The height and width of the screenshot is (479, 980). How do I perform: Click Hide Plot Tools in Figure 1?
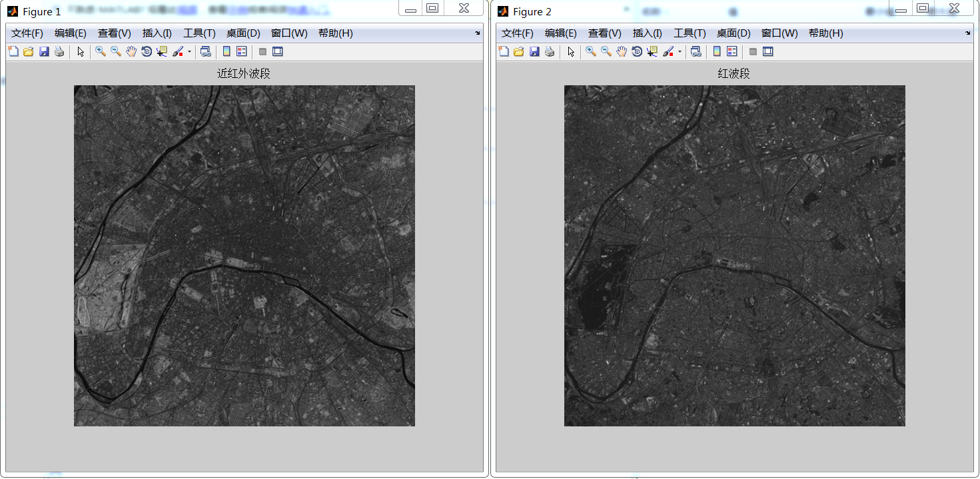click(262, 51)
